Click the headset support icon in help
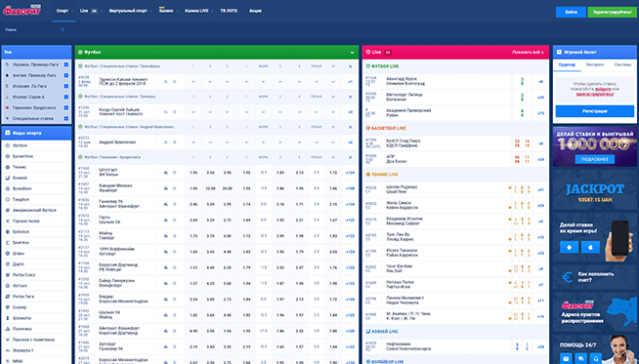Image resolution: width=639 pixels, height=364 pixels. click(x=595, y=358)
